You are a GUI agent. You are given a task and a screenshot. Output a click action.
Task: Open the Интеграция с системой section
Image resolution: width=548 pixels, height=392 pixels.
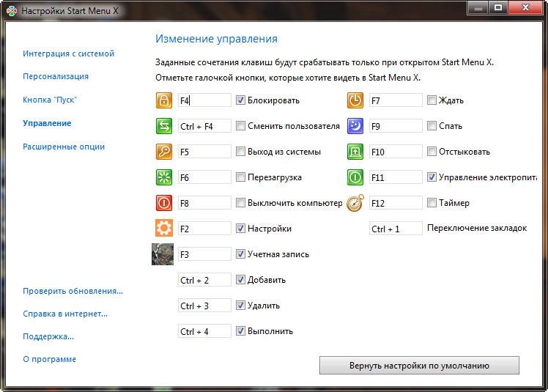point(69,53)
